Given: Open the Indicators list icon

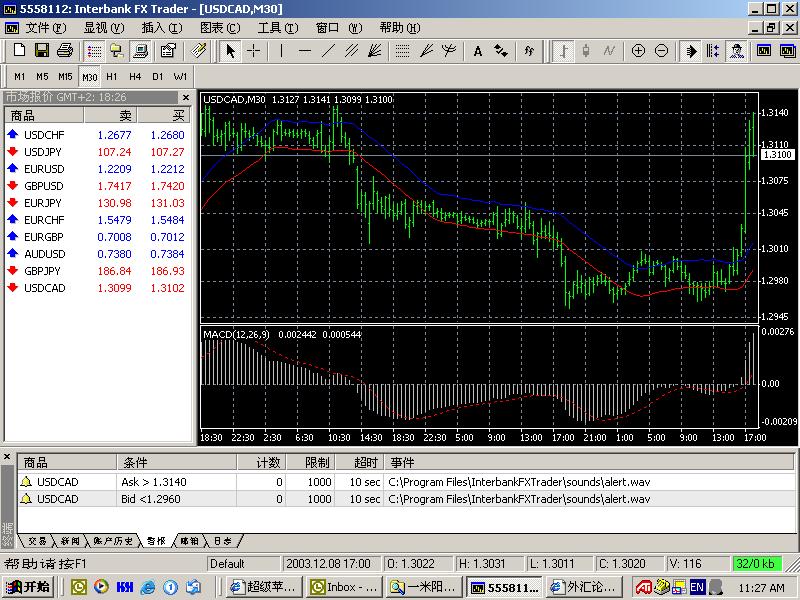Looking at the screenshot, I should pos(529,51).
